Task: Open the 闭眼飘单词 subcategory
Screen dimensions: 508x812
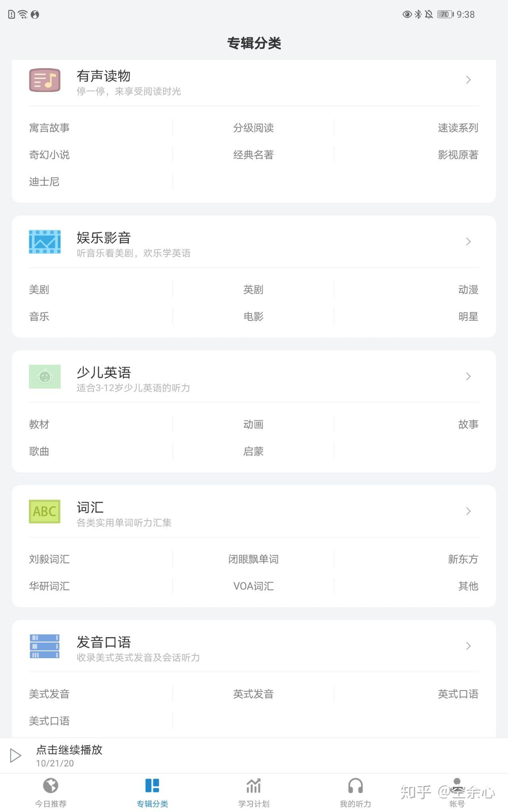Action: coord(253,559)
